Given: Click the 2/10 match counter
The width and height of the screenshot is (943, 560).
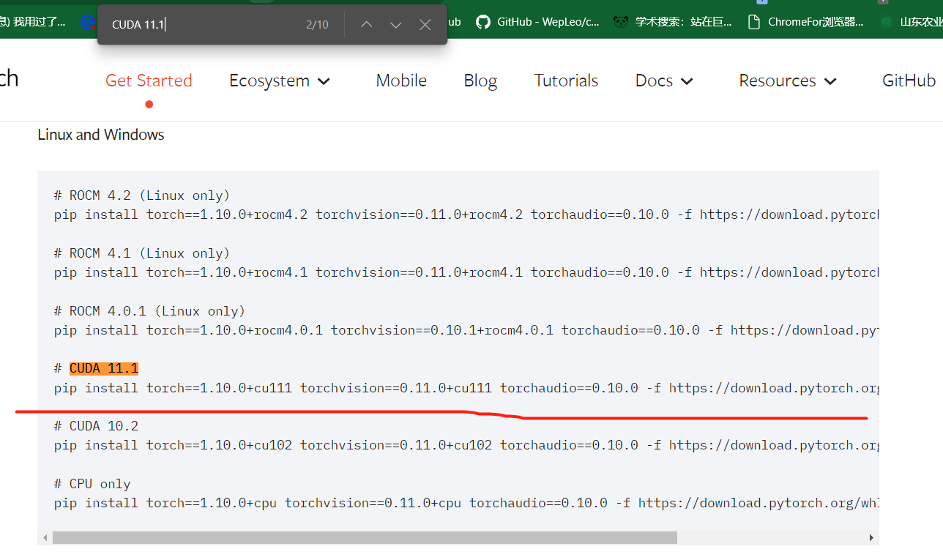Looking at the screenshot, I should pyautogui.click(x=317, y=25).
